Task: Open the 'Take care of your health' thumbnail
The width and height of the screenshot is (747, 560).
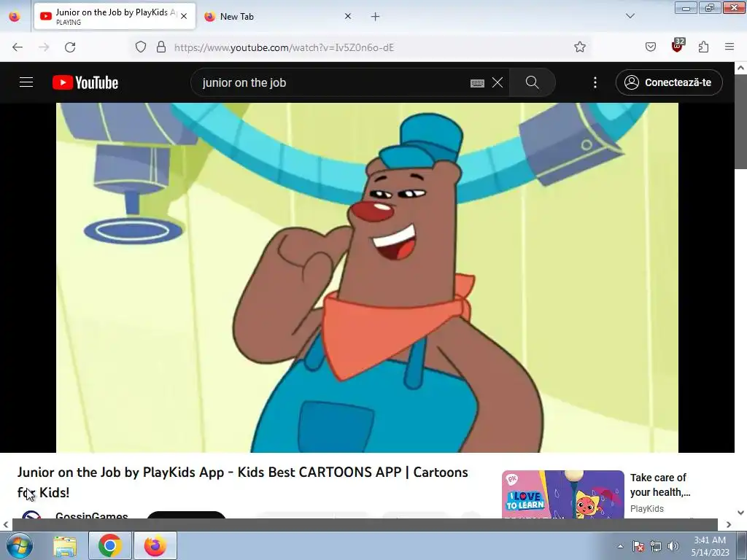Action: coord(563,494)
